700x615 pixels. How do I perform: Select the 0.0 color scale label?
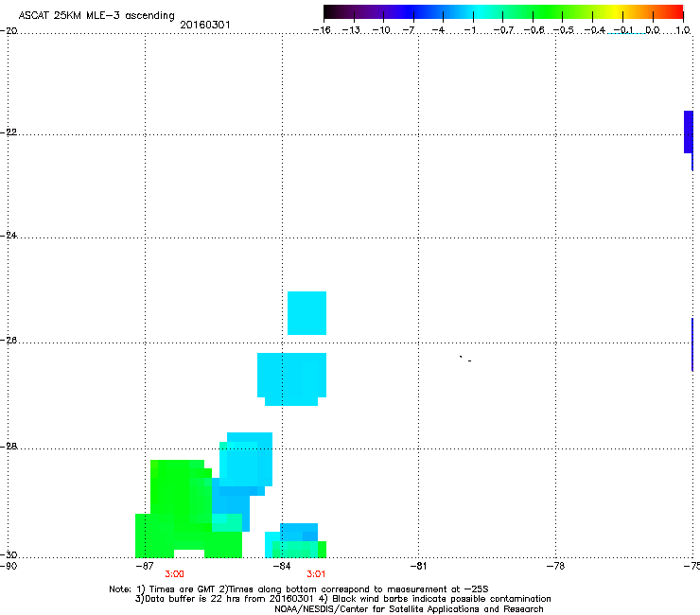click(x=653, y=30)
